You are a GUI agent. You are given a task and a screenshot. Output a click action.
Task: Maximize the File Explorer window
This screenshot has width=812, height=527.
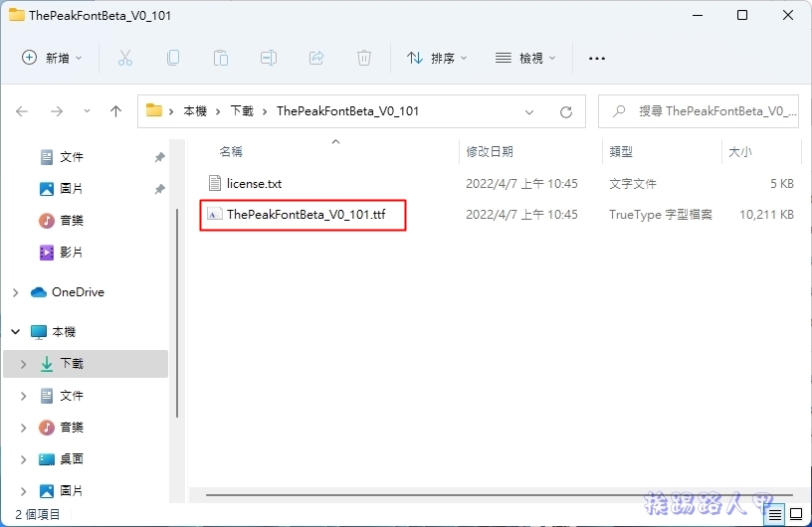click(x=742, y=15)
